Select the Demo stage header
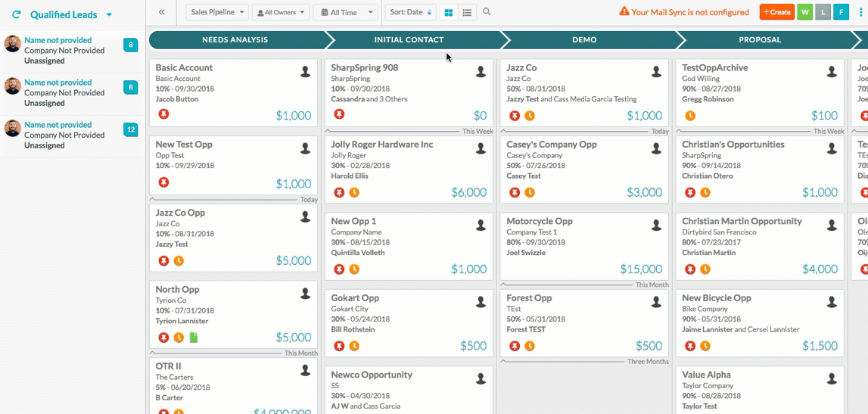The height and width of the screenshot is (414, 868). pos(584,39)
